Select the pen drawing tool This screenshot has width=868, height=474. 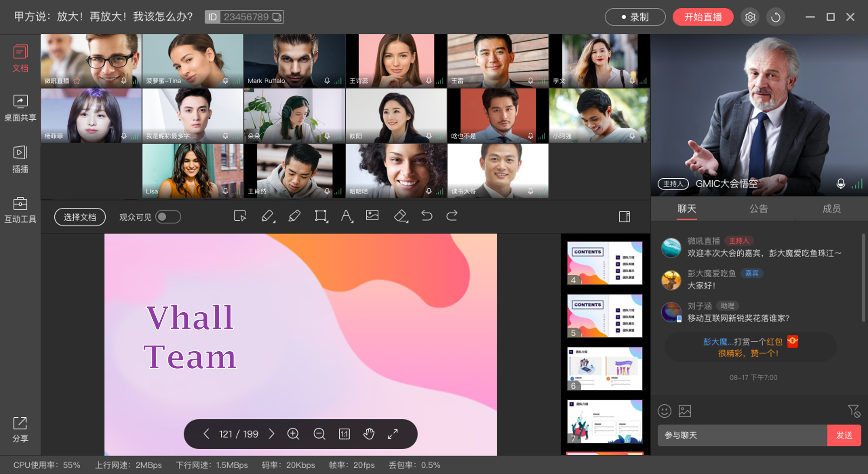[268, 216]
